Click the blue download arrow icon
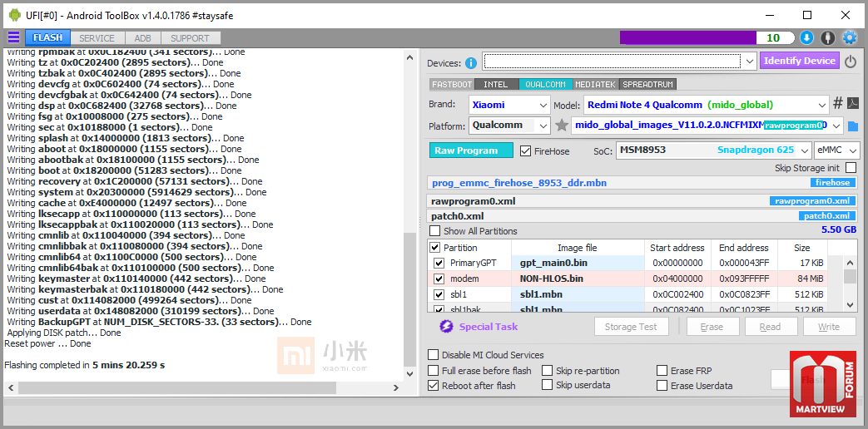The image size is (868, 429). 806,37
